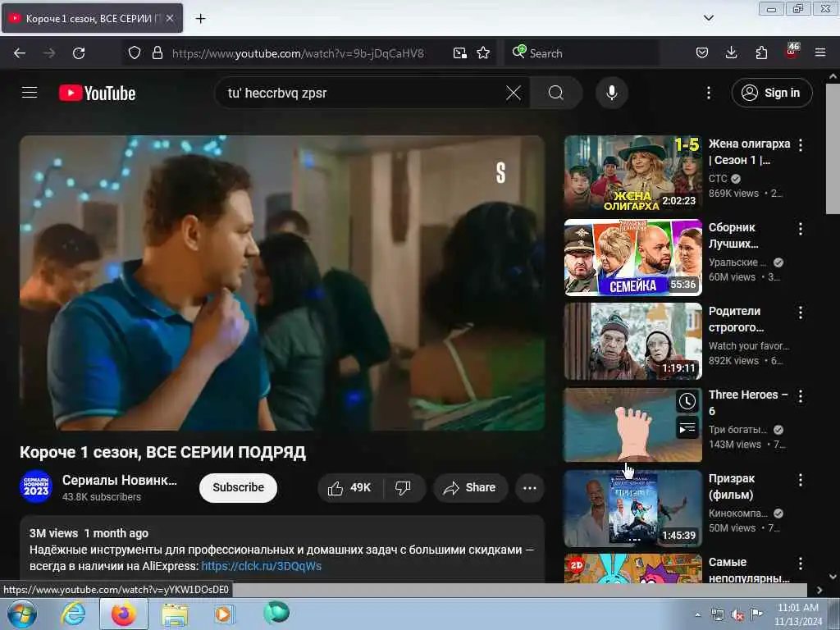This screenshot has height=630, width=840.
Task: Open the Firefox downloads panel
Action: coord(731,53)
